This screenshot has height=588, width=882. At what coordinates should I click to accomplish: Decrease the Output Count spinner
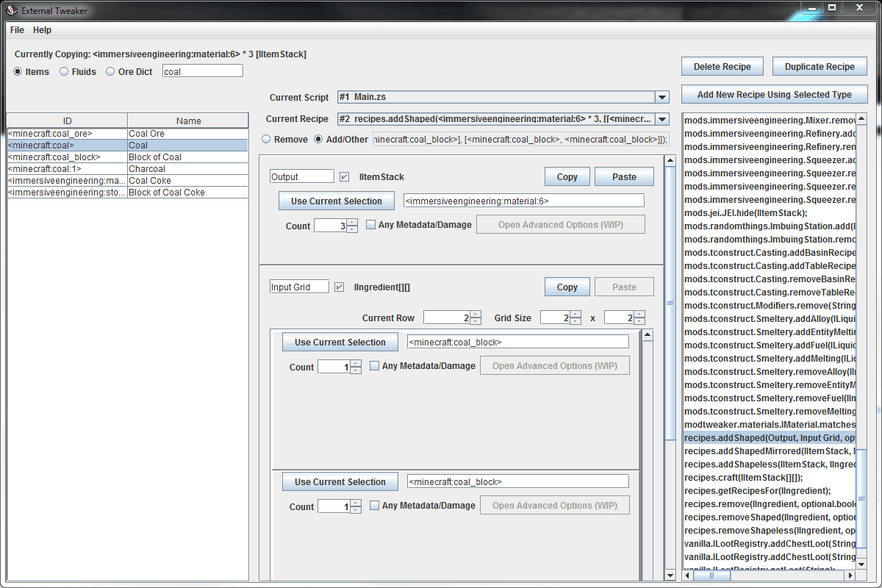point(352,229)
